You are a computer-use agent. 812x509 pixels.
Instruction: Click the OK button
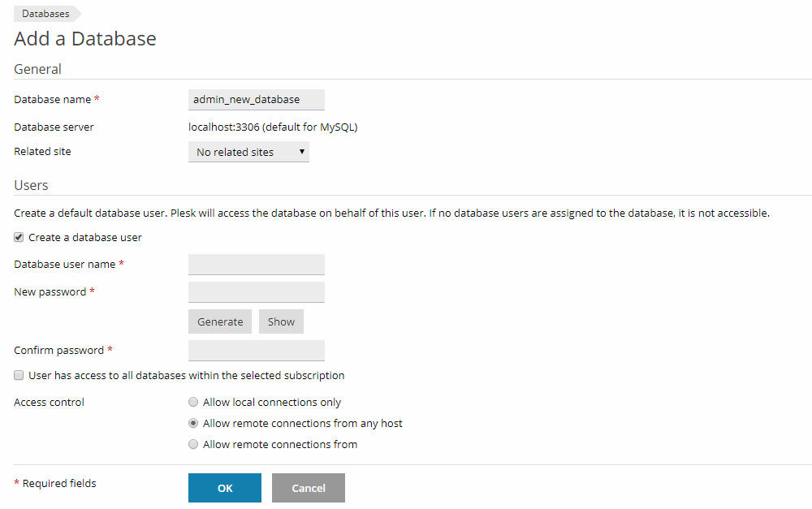(225, 488)
